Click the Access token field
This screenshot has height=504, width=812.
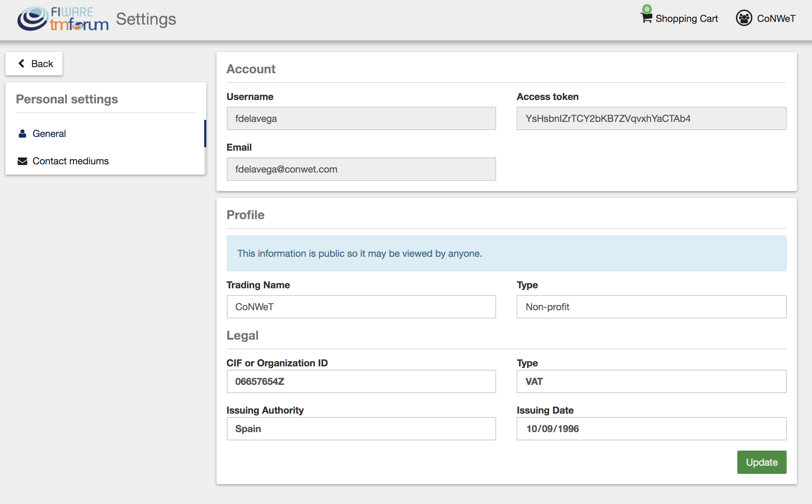(x=651, y=118)
